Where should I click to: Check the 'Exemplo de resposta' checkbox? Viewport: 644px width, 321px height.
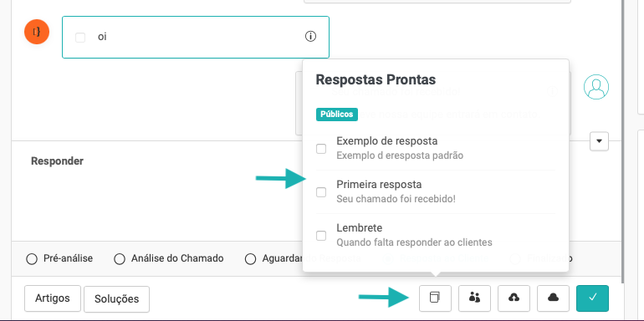tap(321, 149)
